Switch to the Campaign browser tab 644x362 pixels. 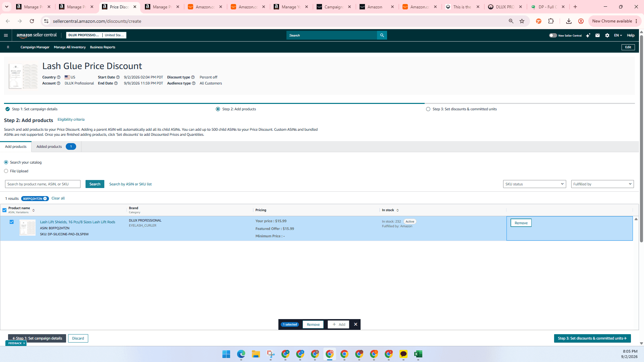click(334, 7)
